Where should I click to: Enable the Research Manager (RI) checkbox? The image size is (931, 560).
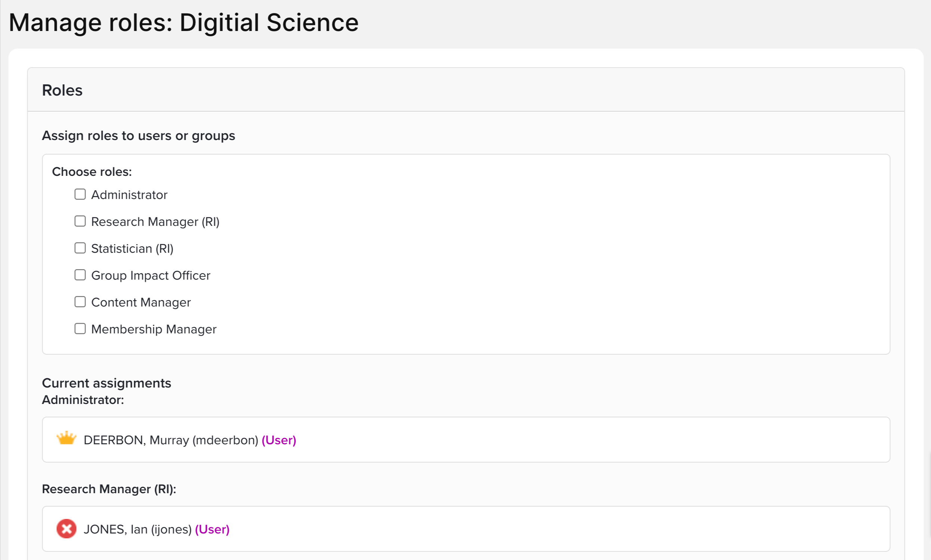pos(80,221)
